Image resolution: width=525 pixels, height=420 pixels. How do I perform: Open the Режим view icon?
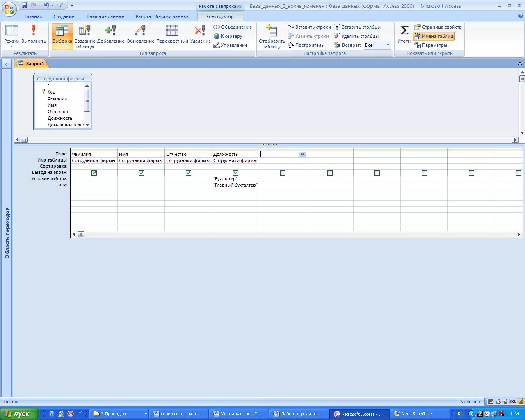[x=11, y=31]
